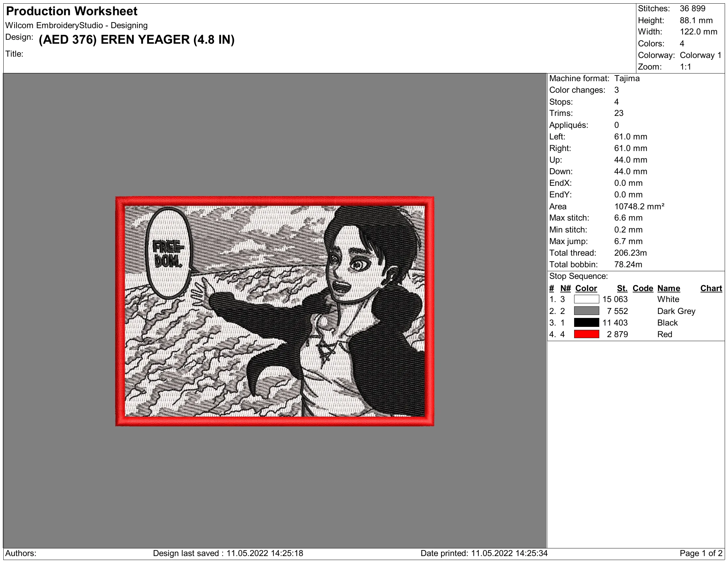Click the trims value '23'
728x563 pixels.
coord(619,113)
